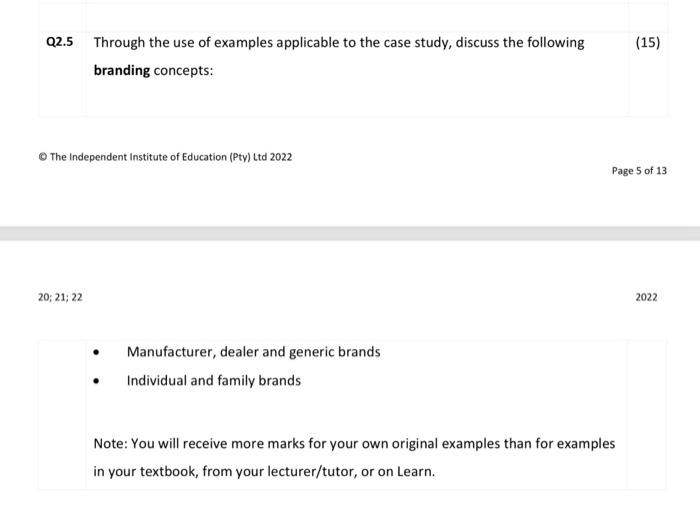Viewport: 700px width, 510px height.
Task: Click the Q2.5 question number
Action: [x=60, y=42]
